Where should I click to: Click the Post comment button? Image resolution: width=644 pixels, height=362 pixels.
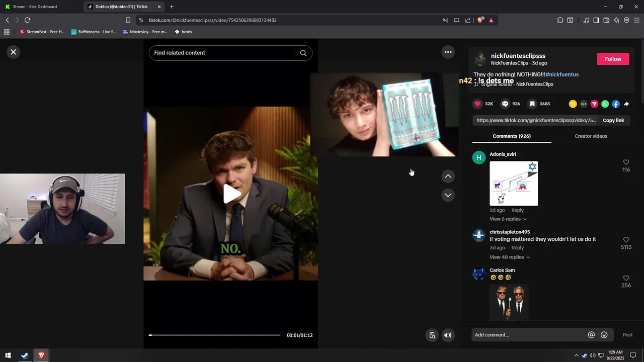(627, 335)
